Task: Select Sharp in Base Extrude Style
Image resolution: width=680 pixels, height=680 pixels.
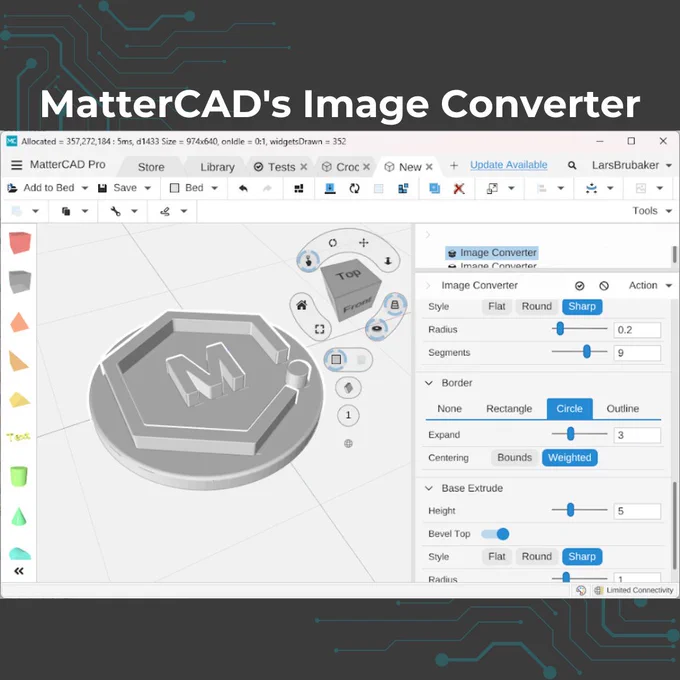Action: point(582,556)
